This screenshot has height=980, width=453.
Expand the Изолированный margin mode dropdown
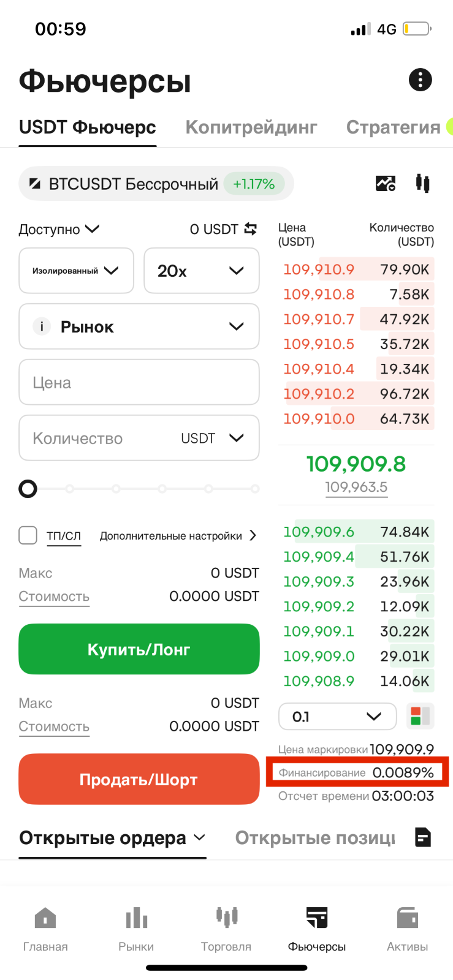click(x=77, y=271)
